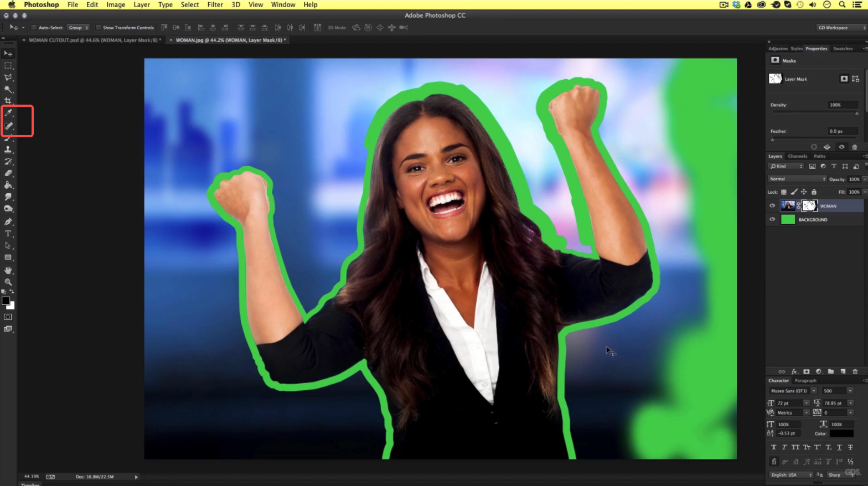Invert the mask via Properties panel icon
Viewport: 868px width, 486px height.
827,147
